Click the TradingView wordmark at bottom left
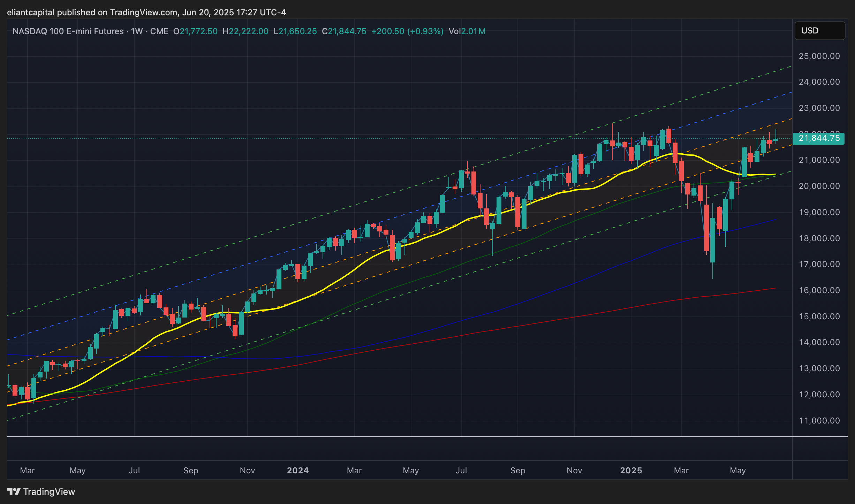This screenshot has width=855, height=504. point(49,491)
